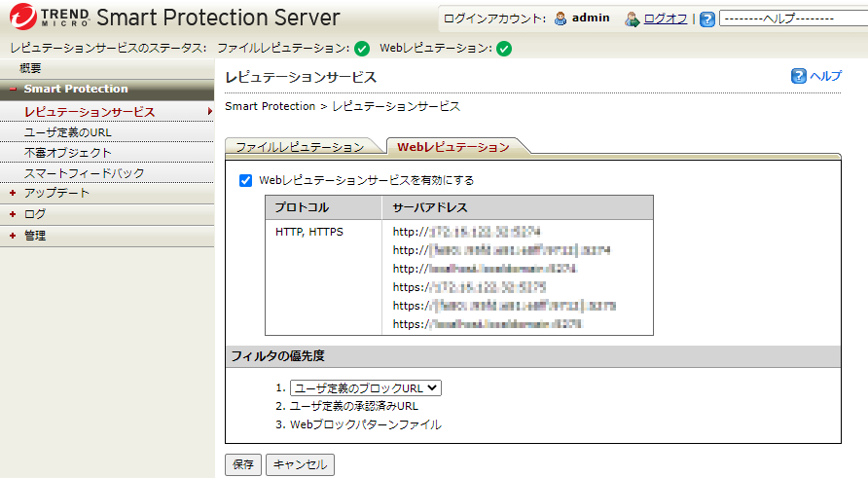Click the blue help icon beside ヘルプ link
The width and height of the screenshot is (868, 478).
coord(799,76)
